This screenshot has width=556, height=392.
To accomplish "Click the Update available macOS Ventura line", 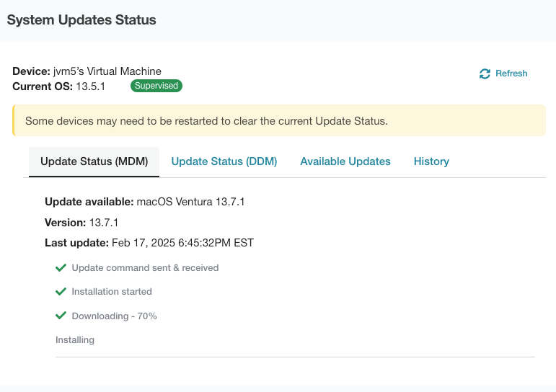I will pyautogui.click(x=145, y=202).
